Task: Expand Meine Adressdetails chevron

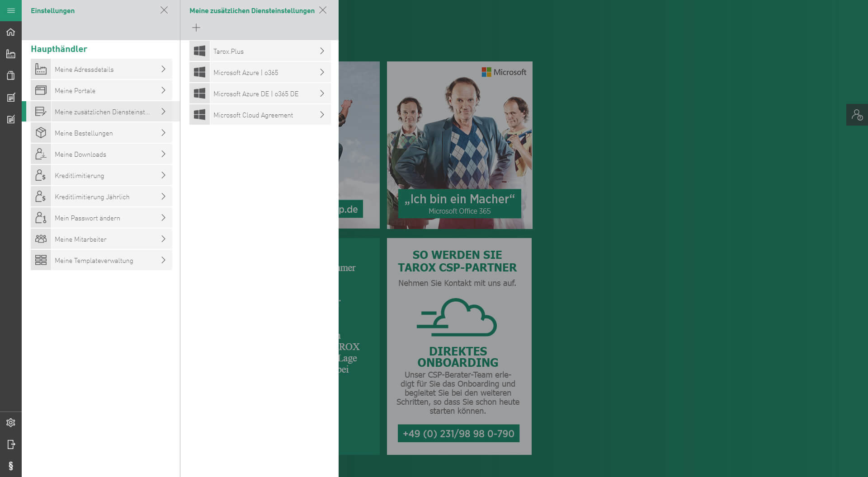Action: 163,69
